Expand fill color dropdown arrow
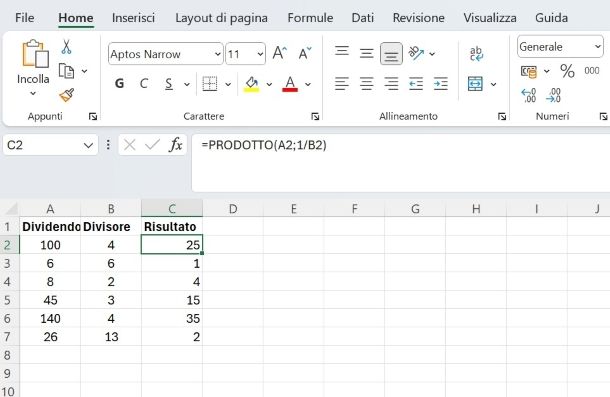Viewport: 610px width, 397px height. click(269, 84)
